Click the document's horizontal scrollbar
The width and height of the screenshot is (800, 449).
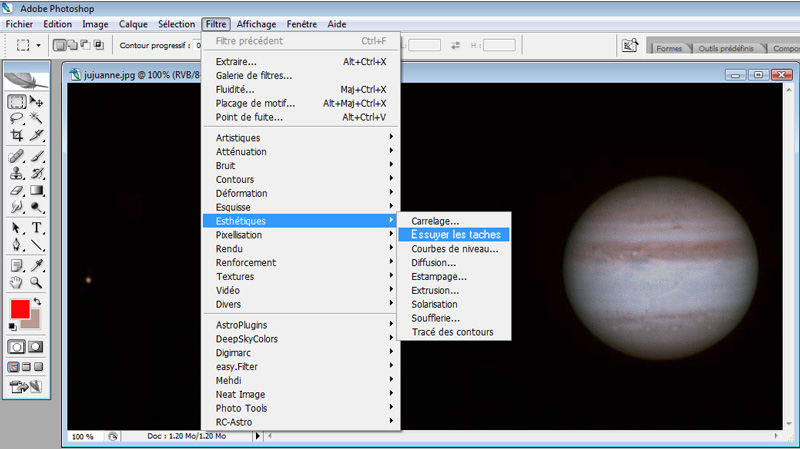[524, 436]
